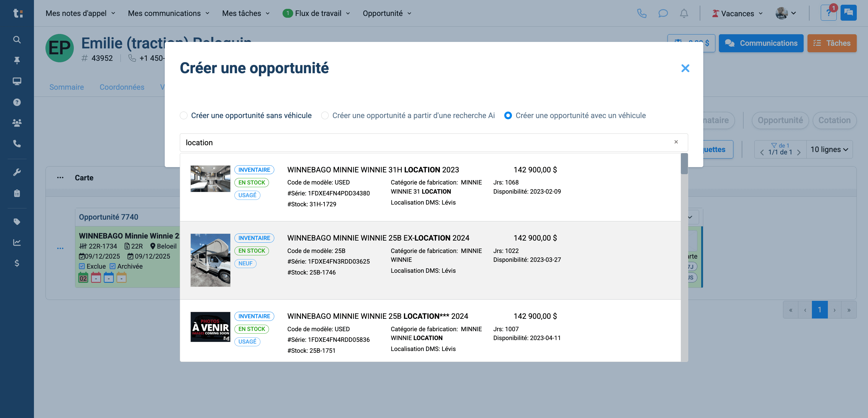Open the user avatar dropdown
The image size is (868, 418).
point(786,14)
